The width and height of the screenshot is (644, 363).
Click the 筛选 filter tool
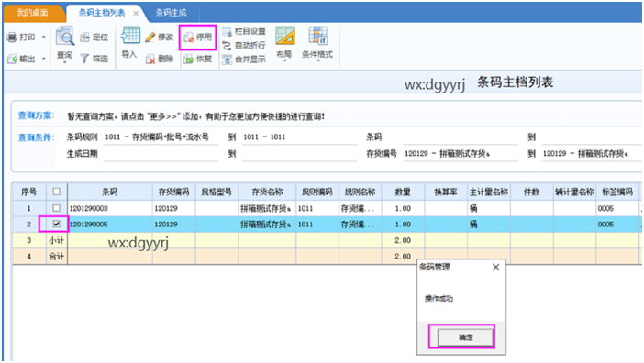pyautogui.click(x=94, y=59)
